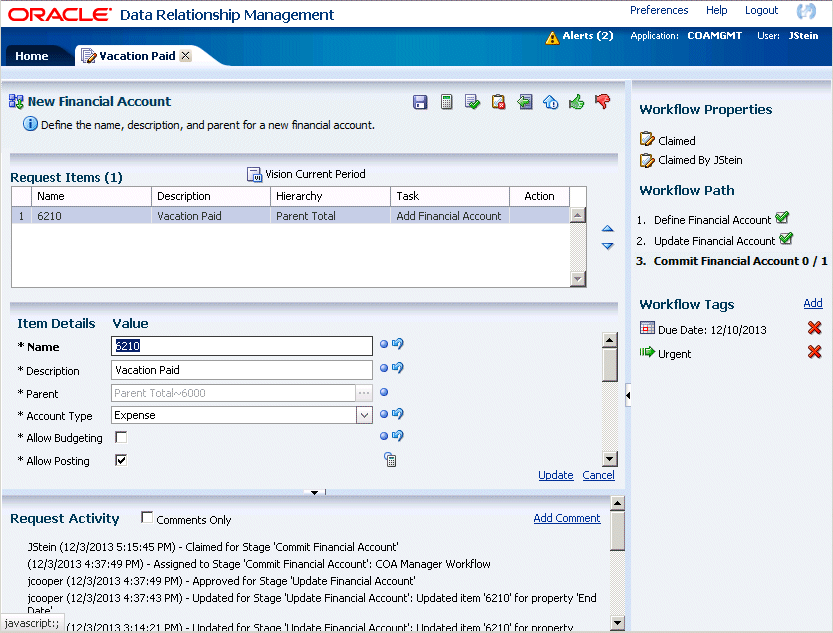Click Logout in the top bar

click(761, 10)
